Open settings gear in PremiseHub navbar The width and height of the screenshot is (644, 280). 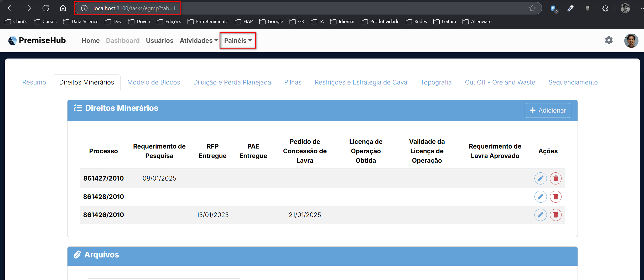click(x=609, y=40)
